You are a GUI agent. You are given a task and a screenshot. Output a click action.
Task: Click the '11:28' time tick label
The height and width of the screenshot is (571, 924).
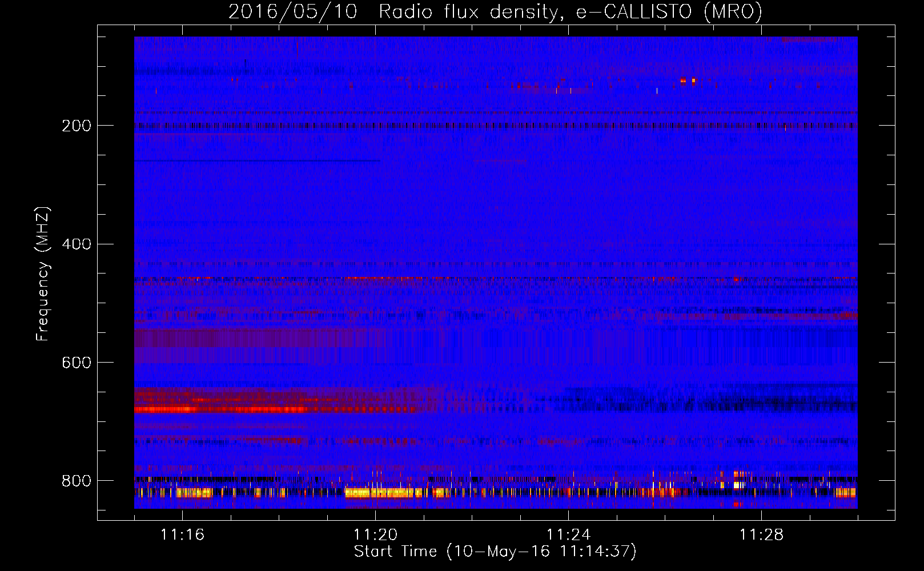click(761, 534)
